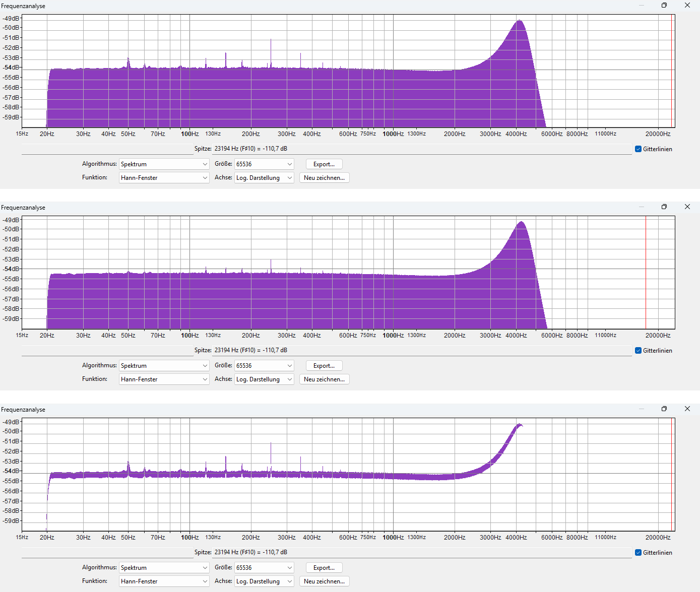Toggle Gitterlinien checkbox in top window

click(x=639, y=149)
